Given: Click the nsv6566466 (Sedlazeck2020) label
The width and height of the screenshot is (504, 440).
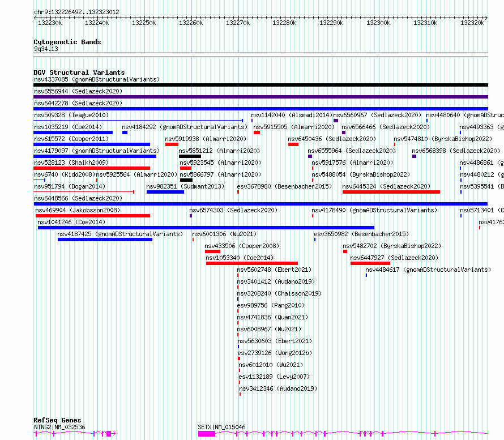Looking at the screenshot, I should 386,127.
